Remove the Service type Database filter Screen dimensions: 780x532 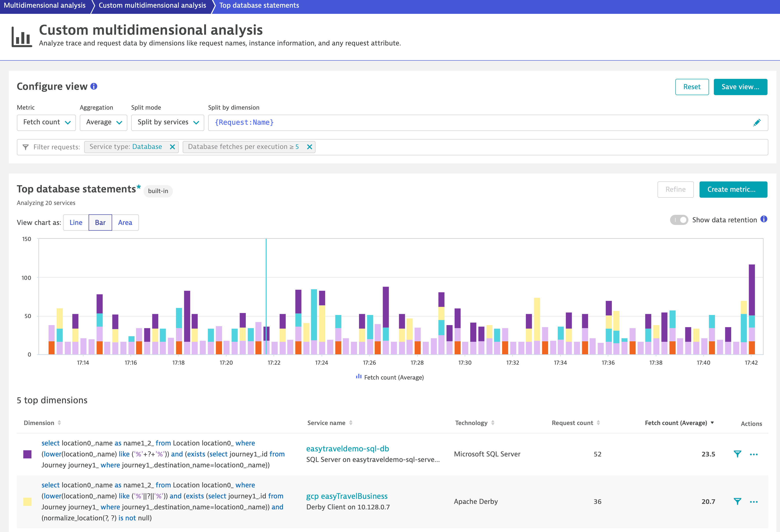(172, 147)
